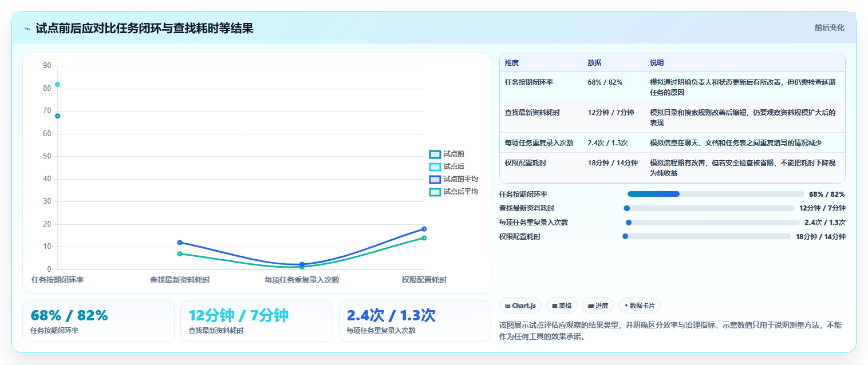Click the footnote paragraph starting with 该图展示

tap(671, 331)
